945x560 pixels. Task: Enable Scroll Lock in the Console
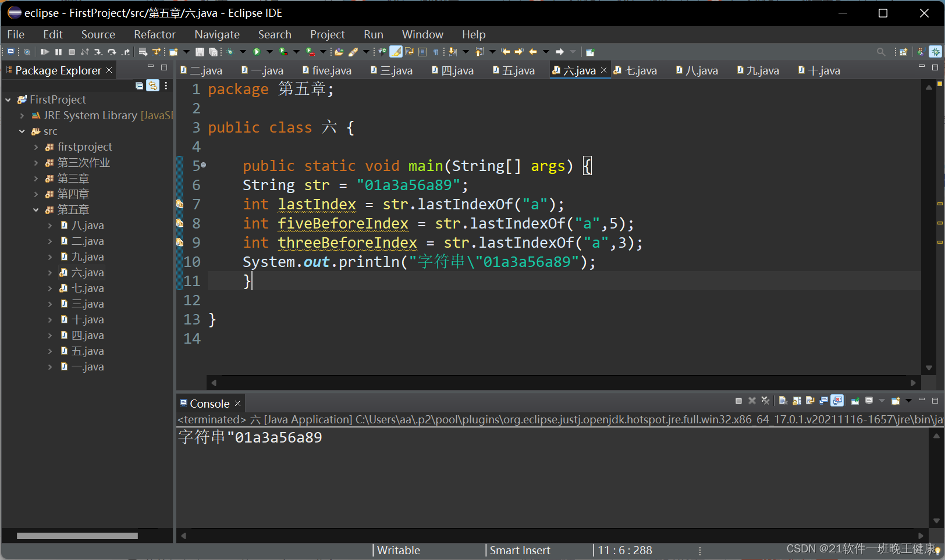pyautogui.click(x=797, y=401)
